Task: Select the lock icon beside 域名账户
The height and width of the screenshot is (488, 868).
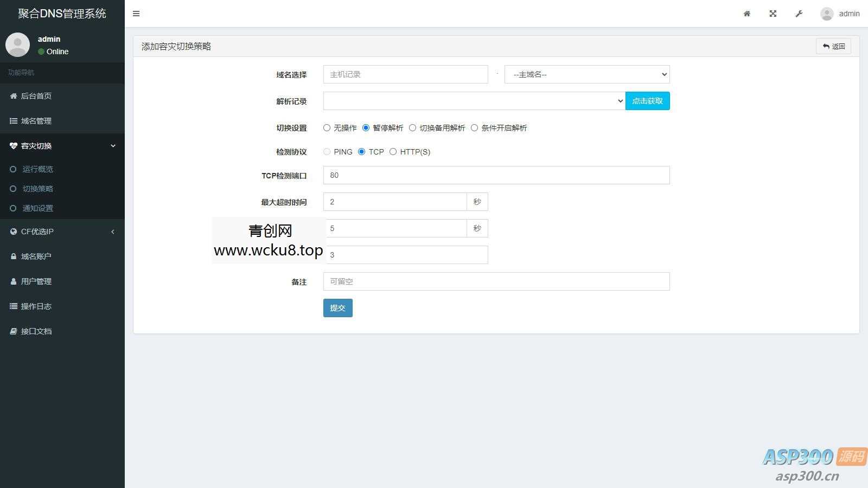Action: (14, 256)
